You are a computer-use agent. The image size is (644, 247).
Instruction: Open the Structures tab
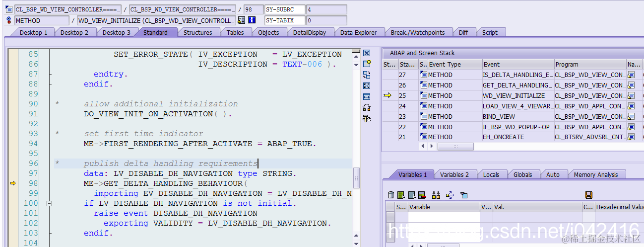tap(197, 32)
